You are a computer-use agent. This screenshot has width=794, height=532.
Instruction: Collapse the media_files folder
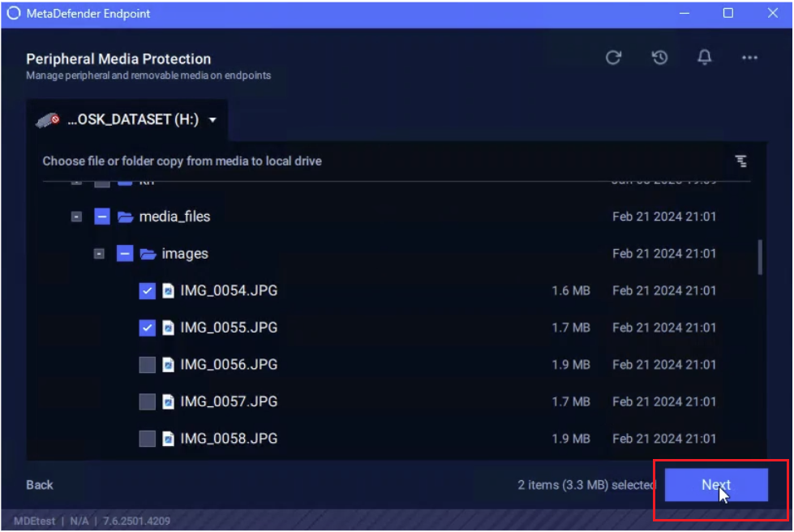76,217
